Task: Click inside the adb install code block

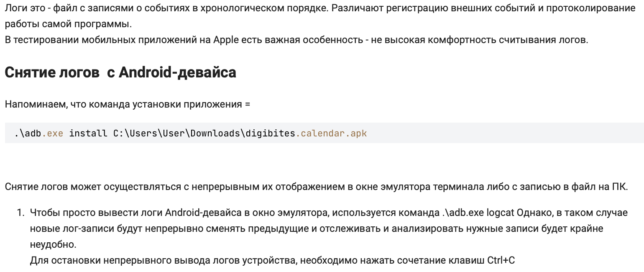Action: 460,133
